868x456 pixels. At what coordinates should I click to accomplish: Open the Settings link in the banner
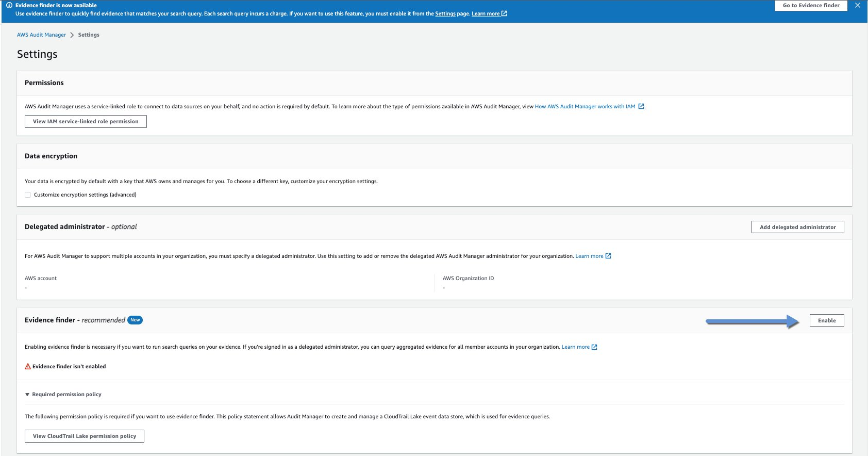[445, 14]
